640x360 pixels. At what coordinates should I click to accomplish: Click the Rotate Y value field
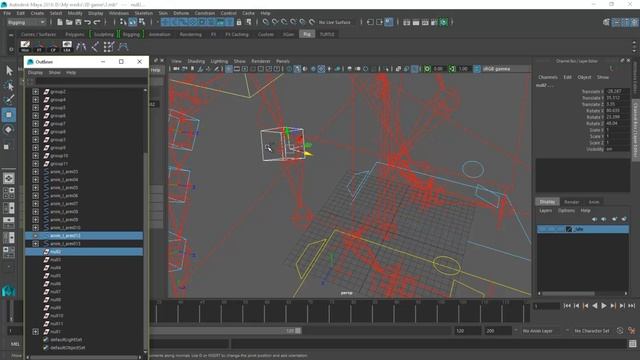tap(617, 117)
